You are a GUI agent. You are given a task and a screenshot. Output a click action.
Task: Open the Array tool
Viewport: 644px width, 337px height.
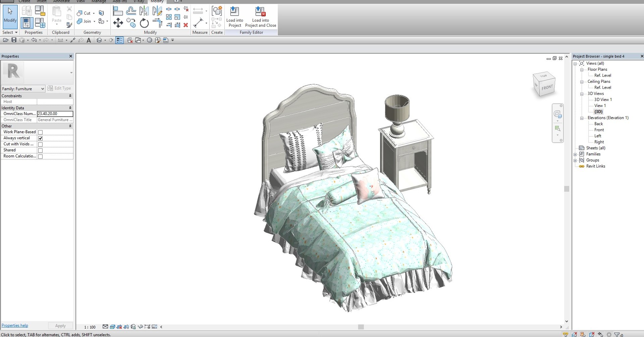click(x=169, y=17)
